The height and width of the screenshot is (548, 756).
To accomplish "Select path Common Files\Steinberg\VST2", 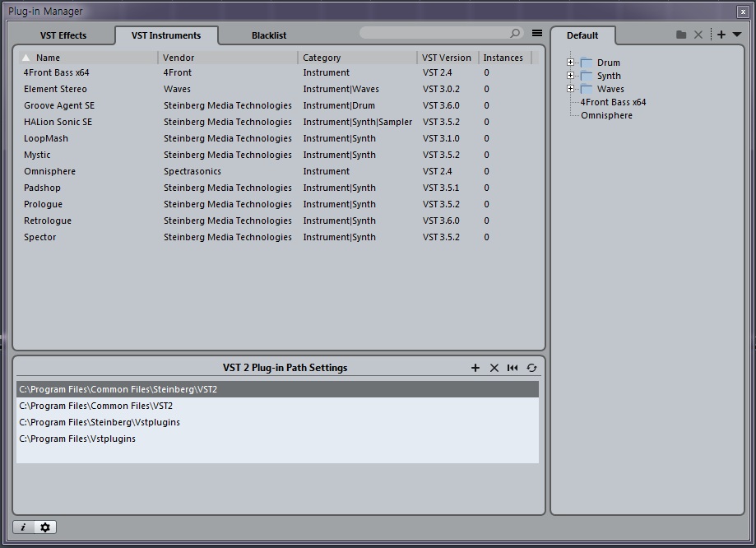I will click(x=278, y=389).
